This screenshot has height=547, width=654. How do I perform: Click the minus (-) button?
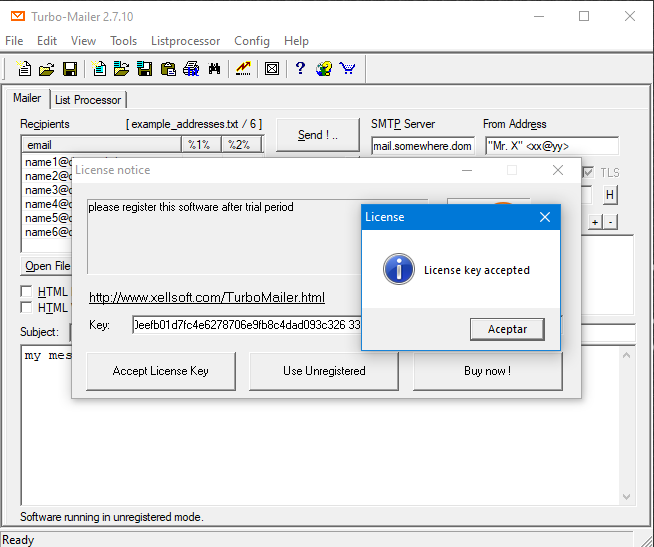[x=611, y=222]
